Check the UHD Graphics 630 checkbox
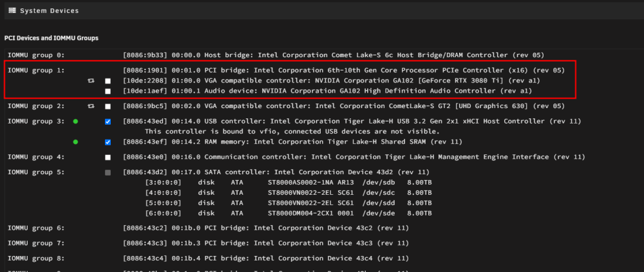This screenshot has height=272, width=644. (x=108, y=106)
